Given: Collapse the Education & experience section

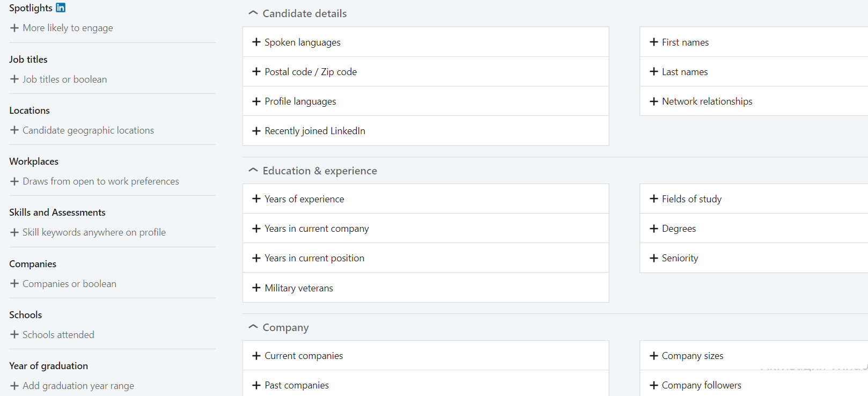Looking at the screenshot, I should point(253,170).
